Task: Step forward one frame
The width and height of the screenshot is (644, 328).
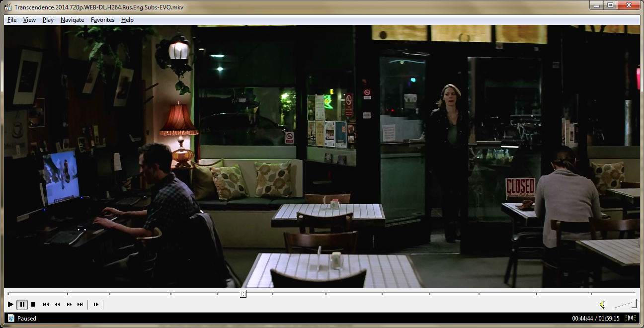Action: [96, 304]
